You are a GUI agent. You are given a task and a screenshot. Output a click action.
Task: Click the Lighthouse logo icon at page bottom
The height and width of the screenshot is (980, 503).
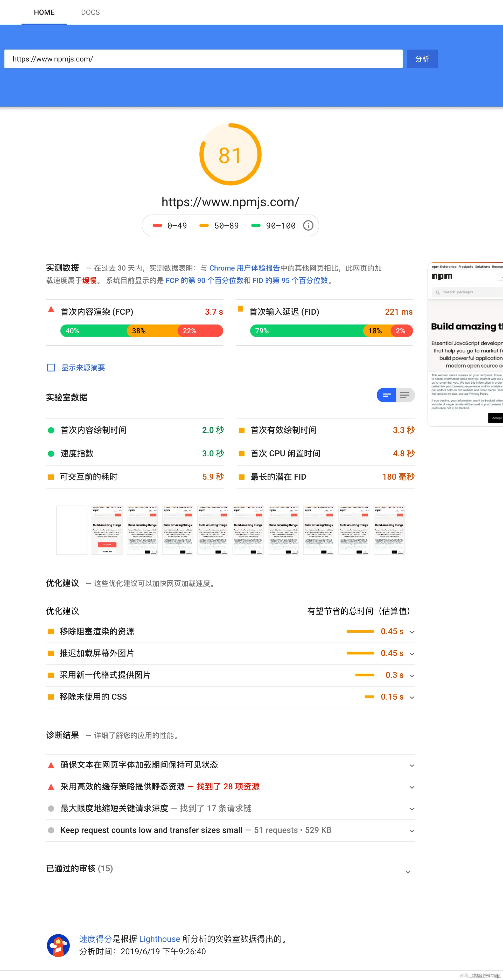(58, 946)
